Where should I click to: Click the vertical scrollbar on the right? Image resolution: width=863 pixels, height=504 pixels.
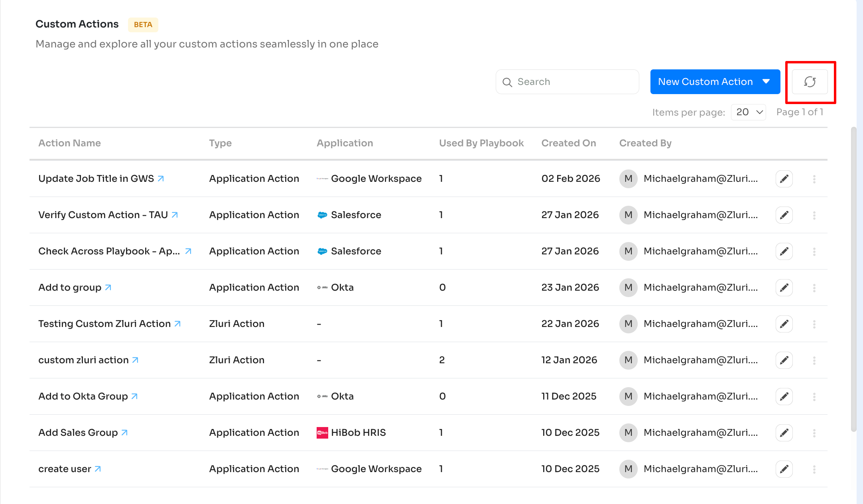point(853,279)
